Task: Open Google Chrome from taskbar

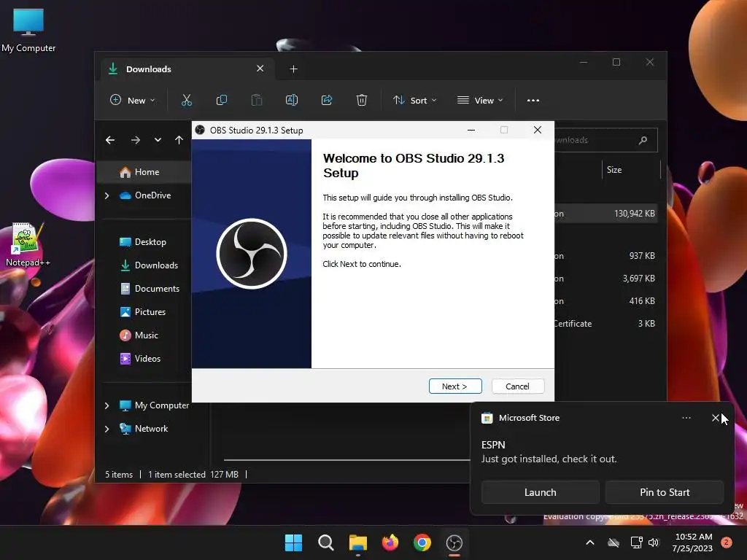Action: point(422,542)
